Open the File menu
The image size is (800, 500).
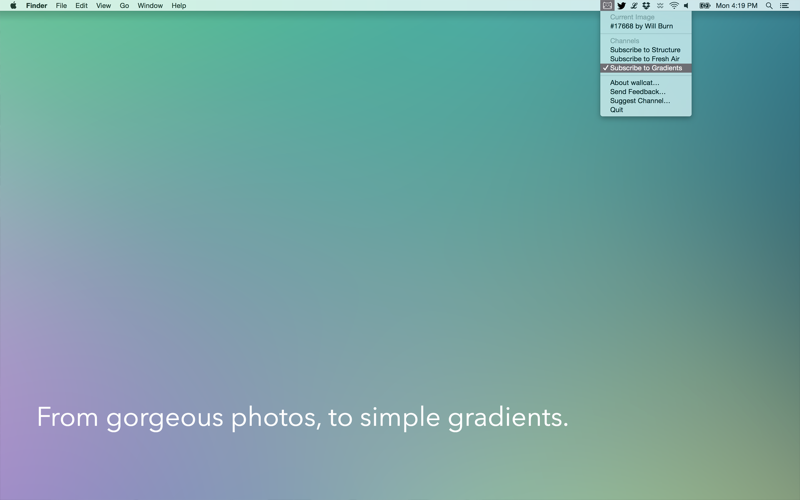61,6
